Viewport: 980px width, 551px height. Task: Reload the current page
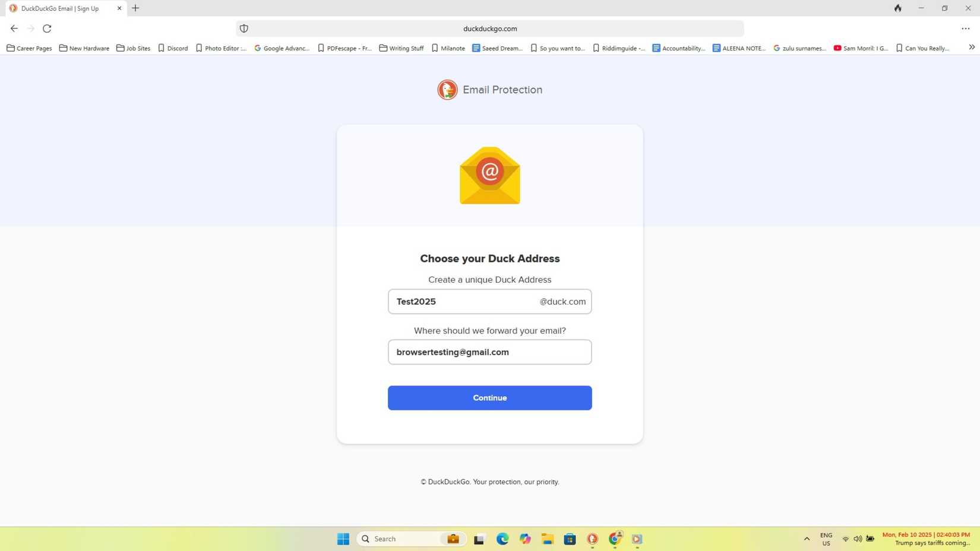click(x=46, y=28)
